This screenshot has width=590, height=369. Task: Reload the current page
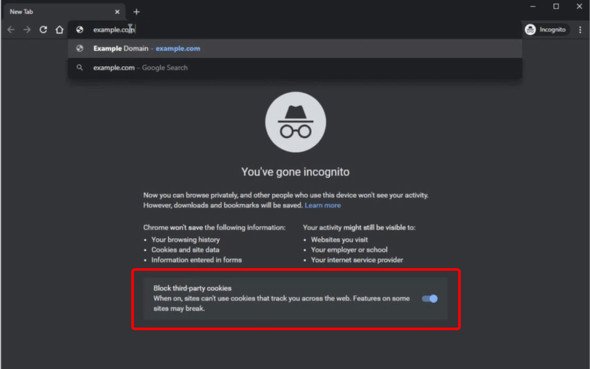coord(43,30)
